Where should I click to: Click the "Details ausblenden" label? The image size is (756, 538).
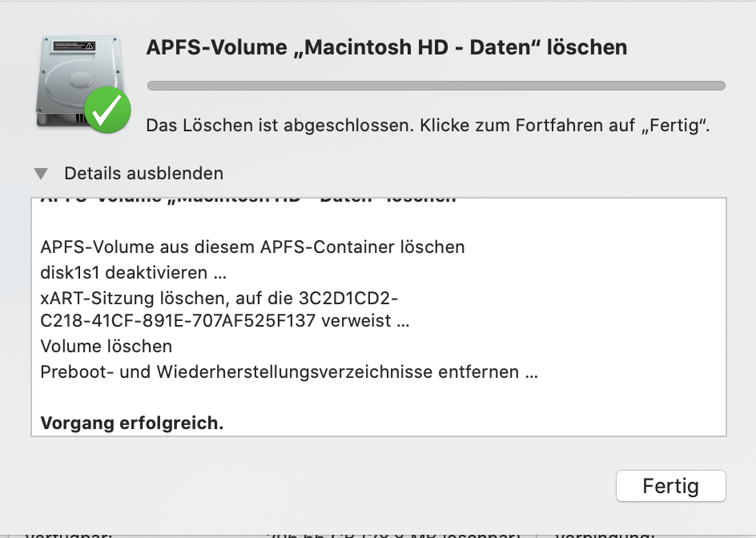[143, 174]
